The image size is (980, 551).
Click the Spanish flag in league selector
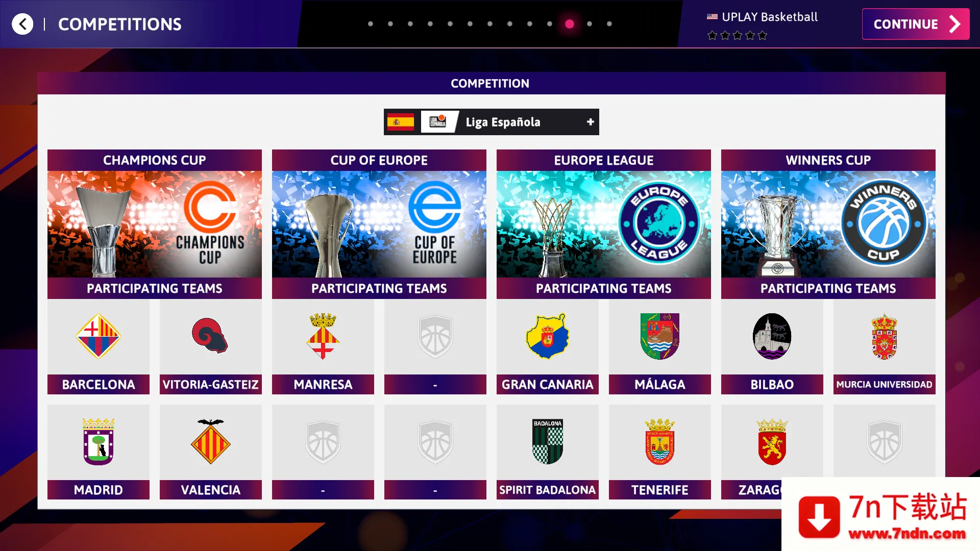tap(401, 122)
